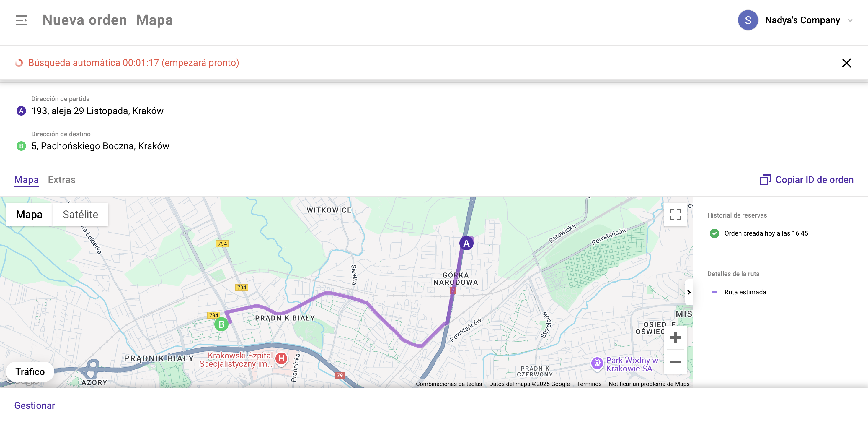
Task: Zoom out the map with minus
Action: pos(675,362)
